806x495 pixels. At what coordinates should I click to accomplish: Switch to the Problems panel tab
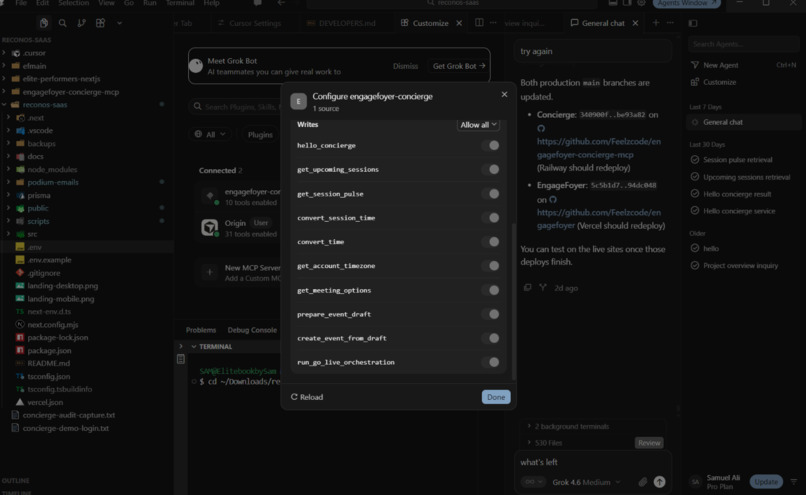[200, 330]
